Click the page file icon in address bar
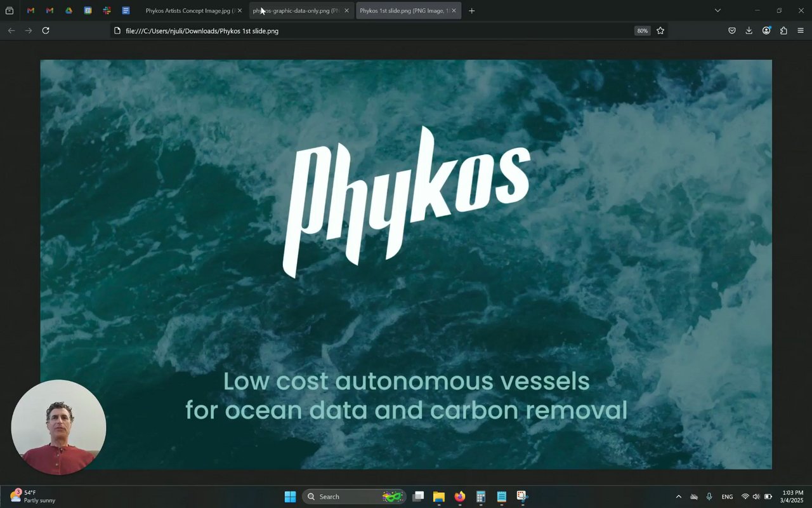 coord(117,30)
